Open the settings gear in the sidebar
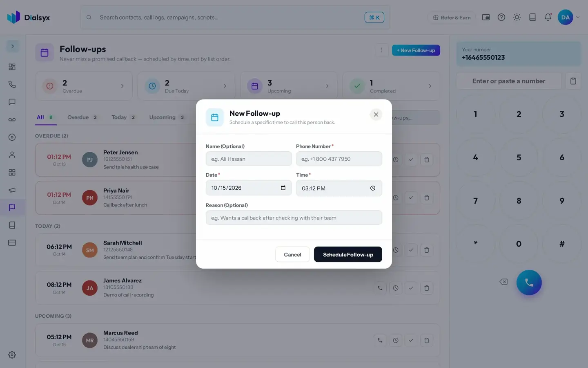This screenshot has height=368, width=588. point(12,355)
